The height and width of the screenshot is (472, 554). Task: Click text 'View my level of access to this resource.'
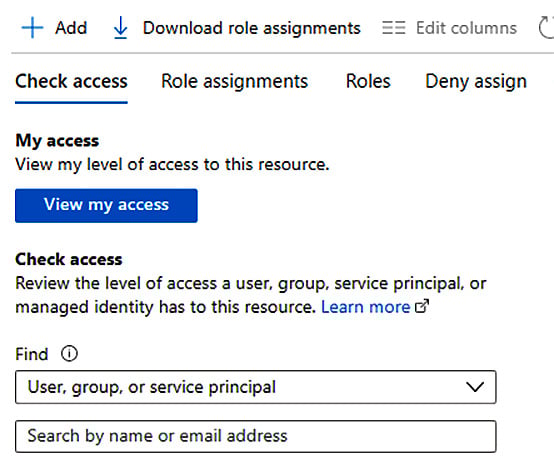172,165
